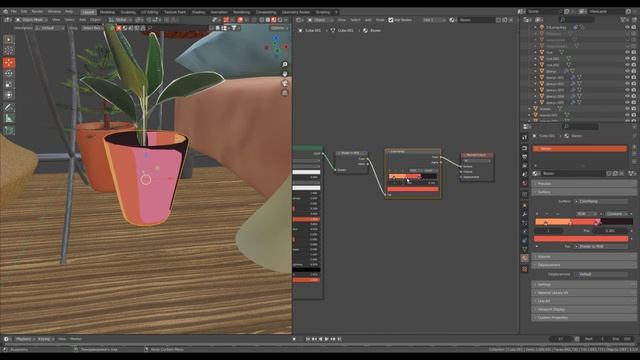Open the File menu
Viewport: 640px width, 360px height.
point(14,12)
